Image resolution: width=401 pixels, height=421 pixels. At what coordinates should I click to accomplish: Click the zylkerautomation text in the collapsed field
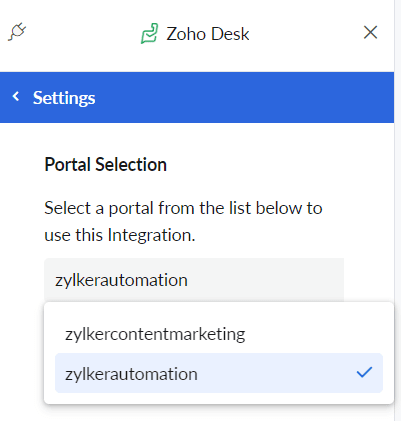pos(121,280)
